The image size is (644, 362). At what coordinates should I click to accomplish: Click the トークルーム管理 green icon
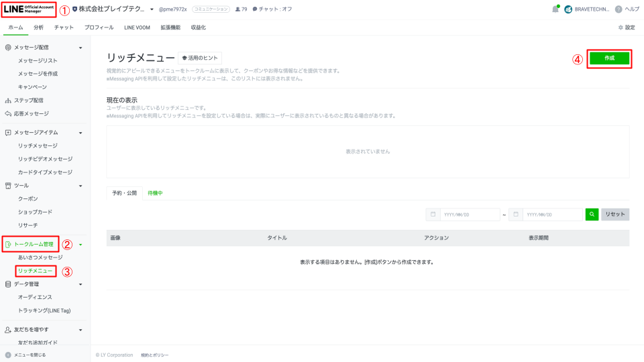point(8,245)
